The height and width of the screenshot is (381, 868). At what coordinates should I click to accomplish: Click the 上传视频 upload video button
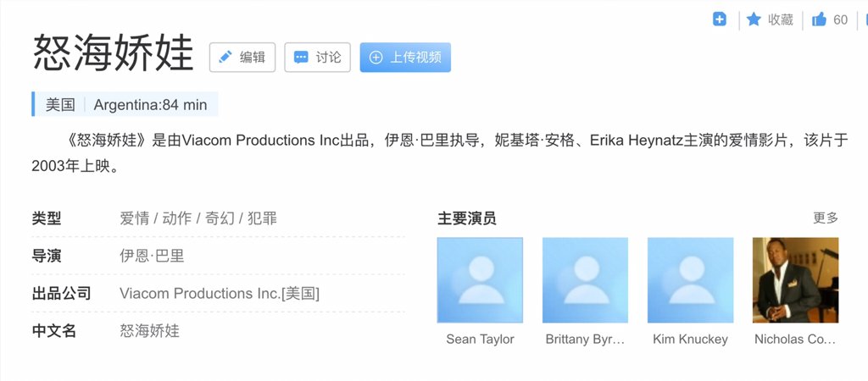(x=405, y=58)
